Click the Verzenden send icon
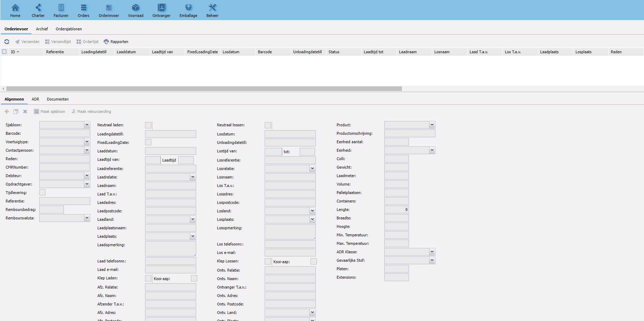Image resolution: width=644 pixels, height=321 pixels. pyautogui.click(x=17, y=42)
